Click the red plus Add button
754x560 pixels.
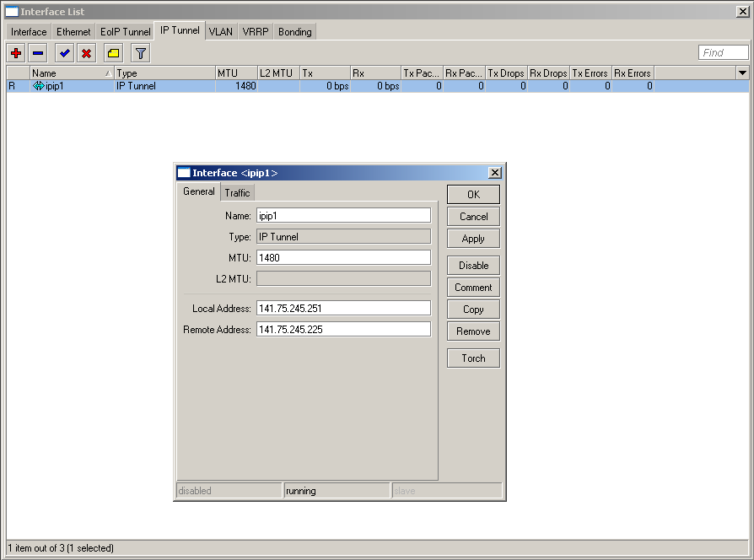(16, 53)
